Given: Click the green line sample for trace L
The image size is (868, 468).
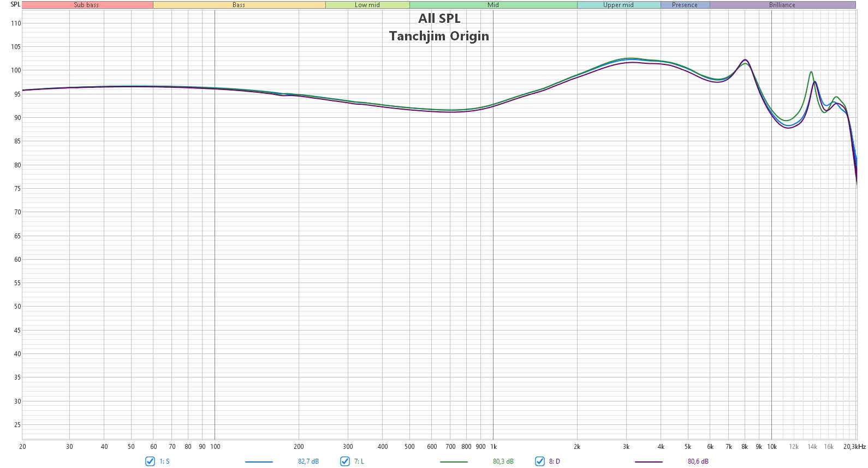Looking at the screenshot, I should click(x=454, y=462).
